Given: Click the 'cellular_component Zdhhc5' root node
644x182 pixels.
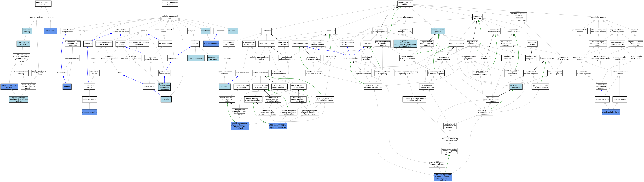Looking at the screenshot, I should click(x=170, y=4).
